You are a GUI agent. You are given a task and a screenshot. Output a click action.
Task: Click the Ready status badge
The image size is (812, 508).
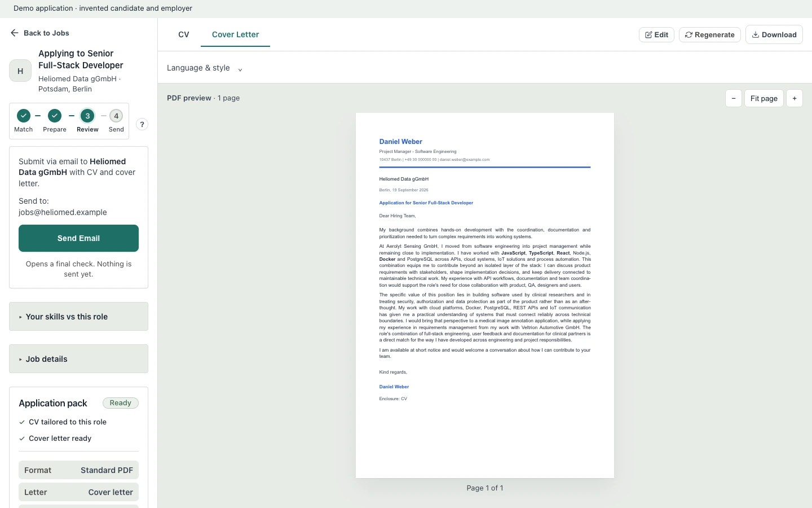pos(120,403)
